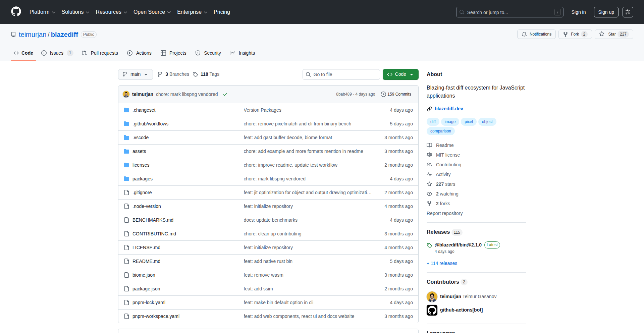This screenshot has height=333, width=644.
Task: Open the blazediff.dev website link
Action: (x=448, y=109)
